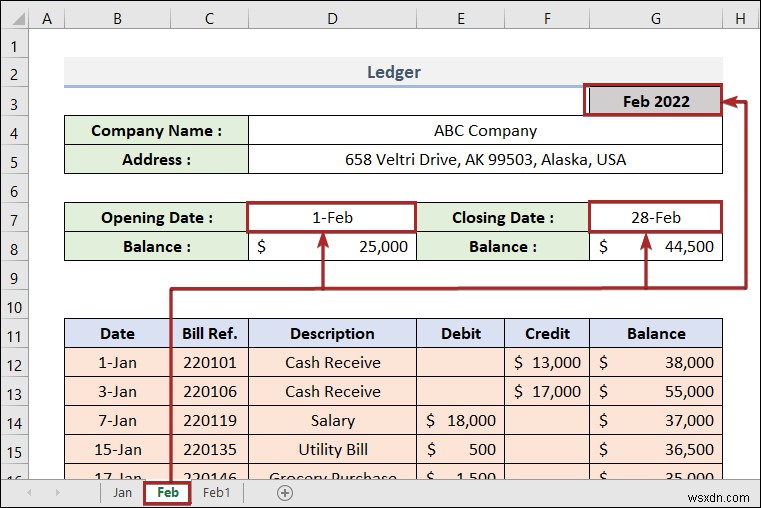Select row 14 header

[x=14, y=423]
